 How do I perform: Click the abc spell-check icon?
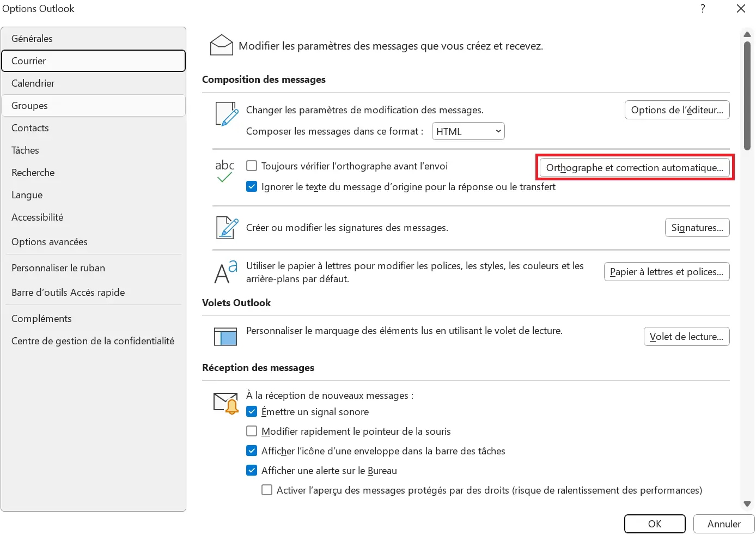point(224,171)
